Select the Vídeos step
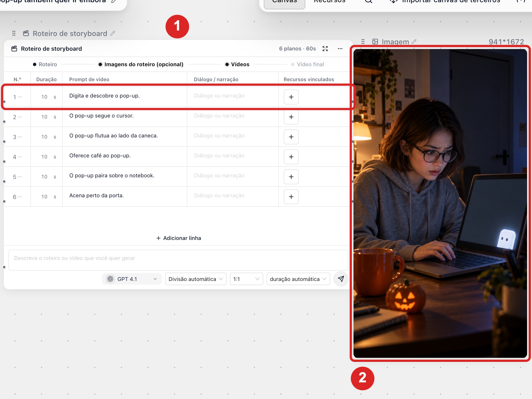532x399 pixels. 237,64
